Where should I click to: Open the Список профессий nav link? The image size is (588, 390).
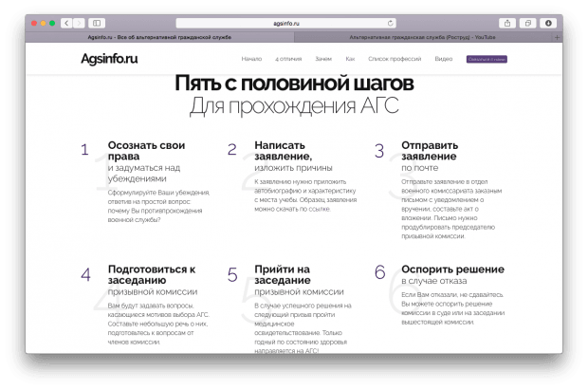[x=394, y=59]
